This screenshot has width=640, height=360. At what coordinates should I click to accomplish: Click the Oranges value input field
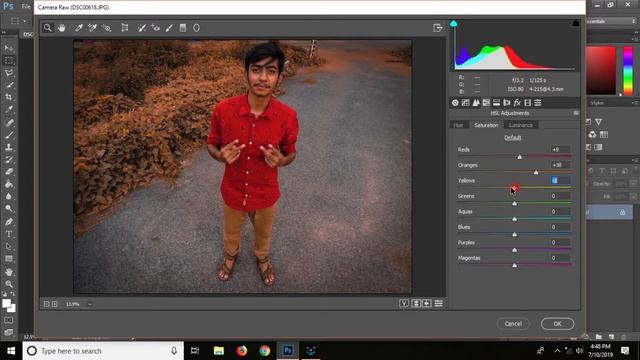(x=560, y=165)
